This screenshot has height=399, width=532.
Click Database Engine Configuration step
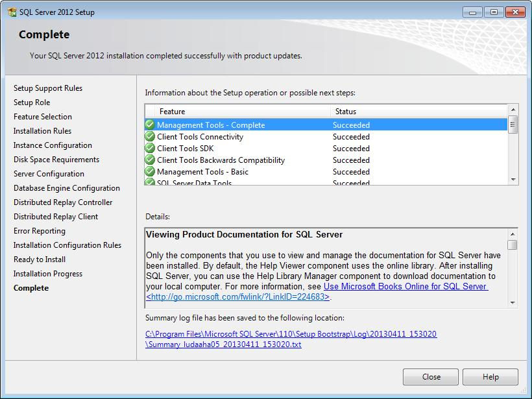pos(66,188)
